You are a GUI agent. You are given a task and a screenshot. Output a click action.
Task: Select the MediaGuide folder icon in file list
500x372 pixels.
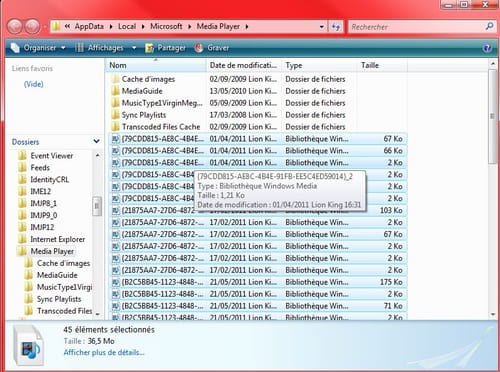point(115,91)
